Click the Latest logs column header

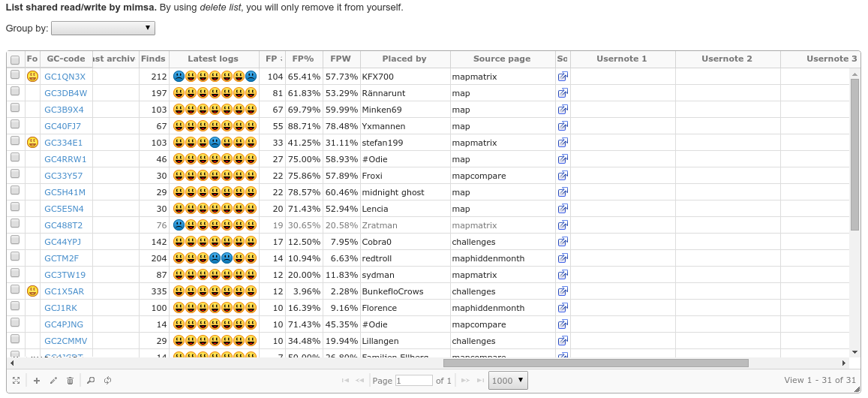point(213,59)
